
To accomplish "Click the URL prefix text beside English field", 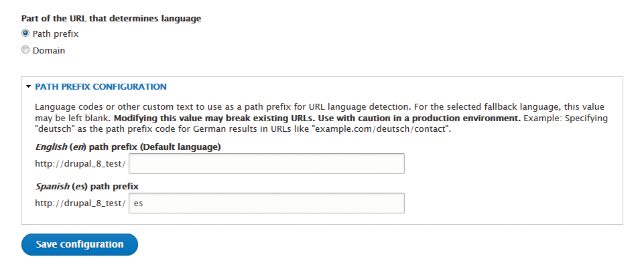I will [x=80, y=164].
